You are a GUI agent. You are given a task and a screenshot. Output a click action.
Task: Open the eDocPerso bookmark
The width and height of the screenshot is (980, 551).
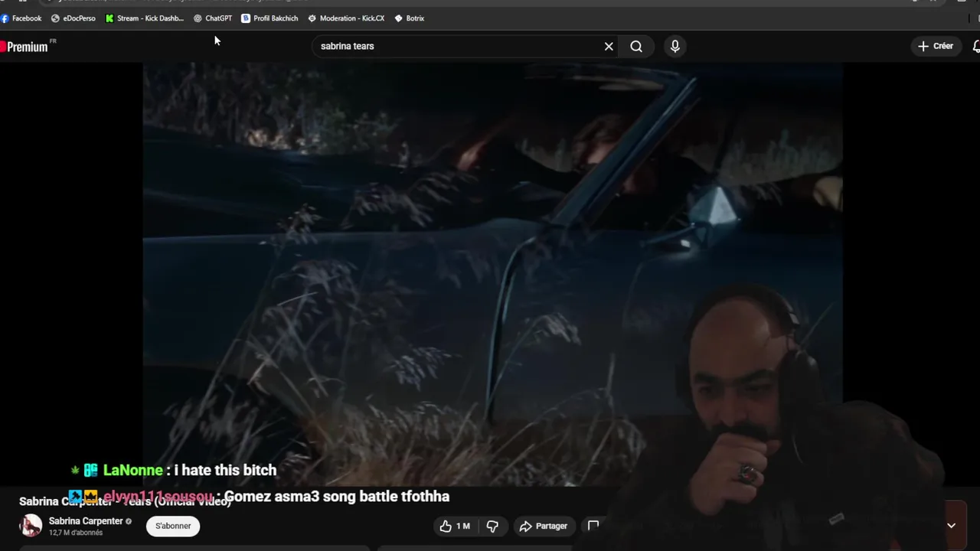coord(73,18)
